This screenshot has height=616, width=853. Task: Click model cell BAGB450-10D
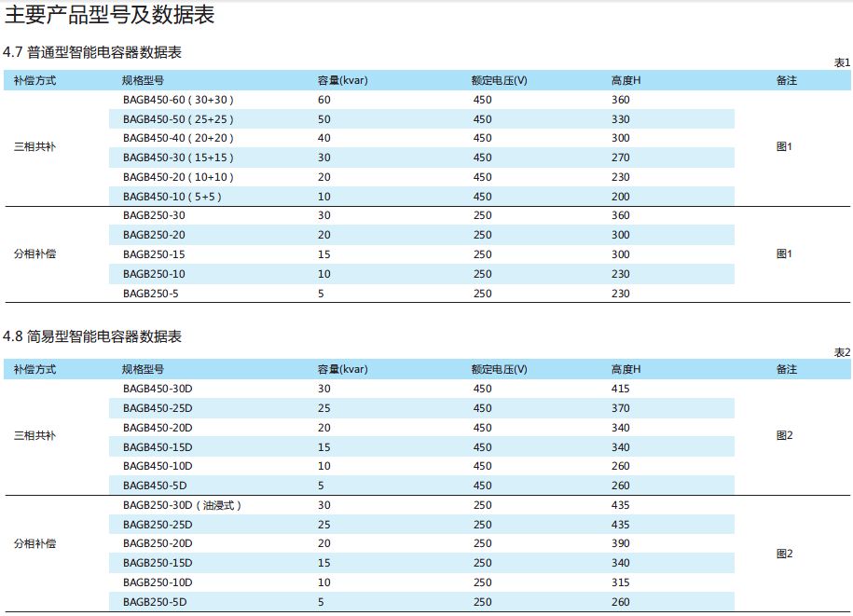tap(158, 466)
